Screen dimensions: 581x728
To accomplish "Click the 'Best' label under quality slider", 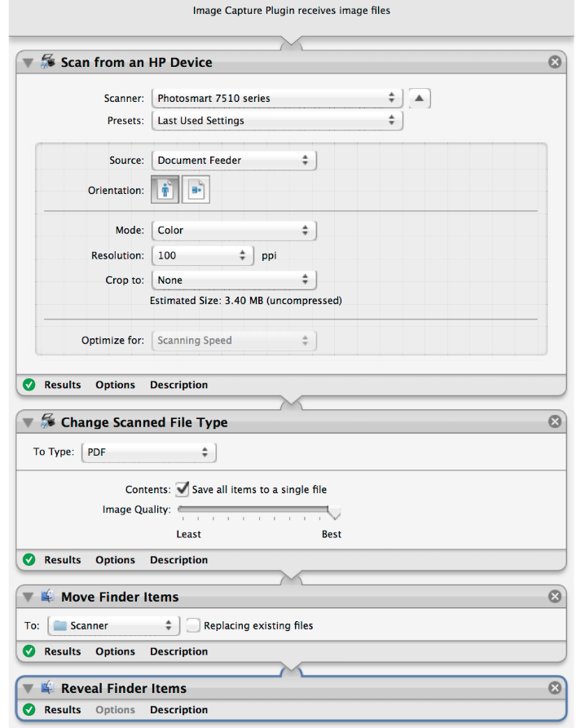I will pos(332,534).
